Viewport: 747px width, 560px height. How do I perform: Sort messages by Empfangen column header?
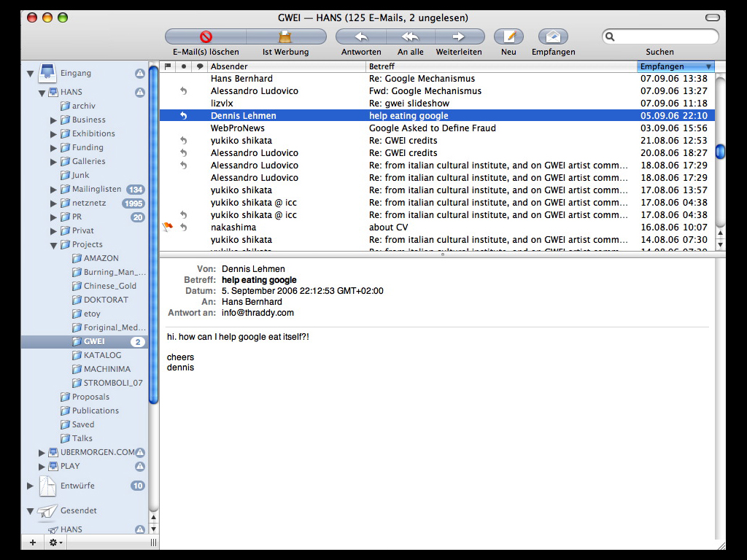pyautogui.click(x=671, y=66)
